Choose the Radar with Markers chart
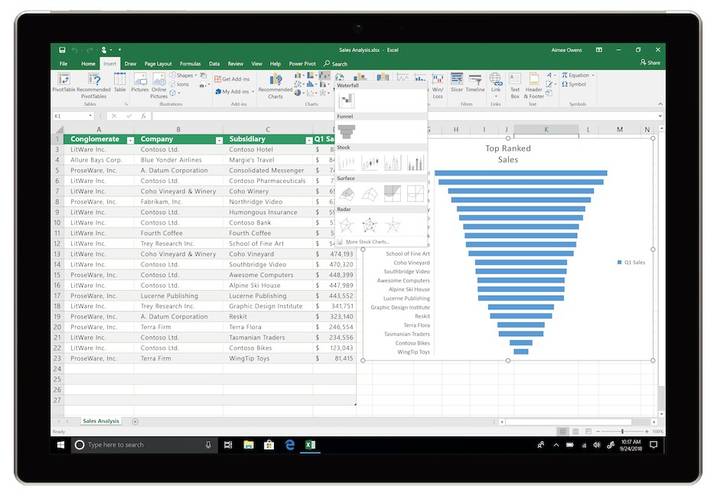714x500 pixels. (369, 224)
